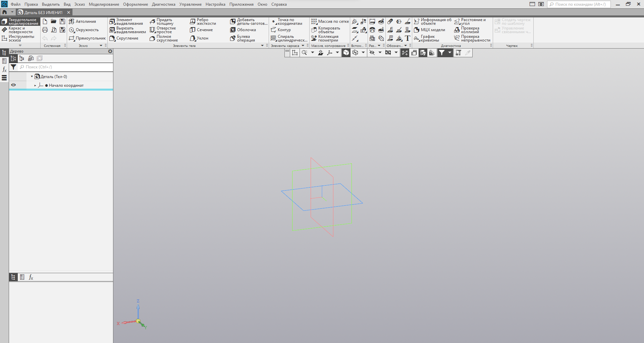Click the text label T icon

408,38
